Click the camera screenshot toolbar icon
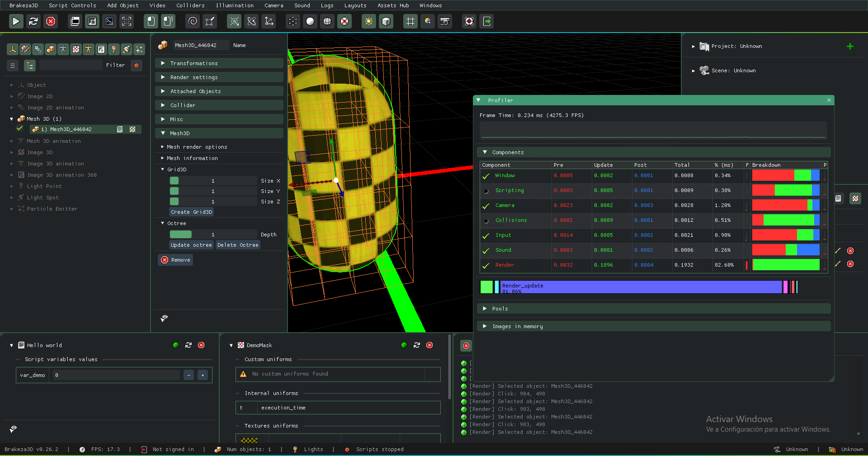Screen dimensions: 868x456 tap(445, 21)
